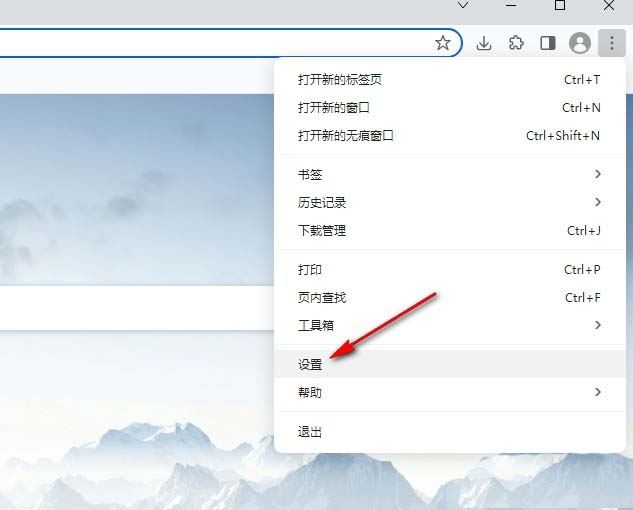The image size is (633, 510).
Task: Expand the 书签 submenu
Action: click(x=450, y=174)
